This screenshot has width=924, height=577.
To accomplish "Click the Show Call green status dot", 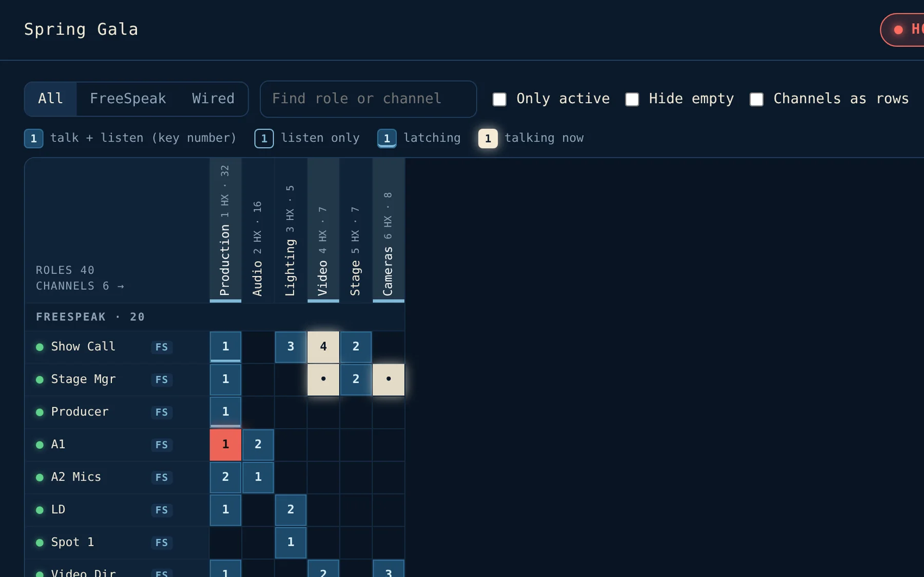I will [x=40, y=347].
